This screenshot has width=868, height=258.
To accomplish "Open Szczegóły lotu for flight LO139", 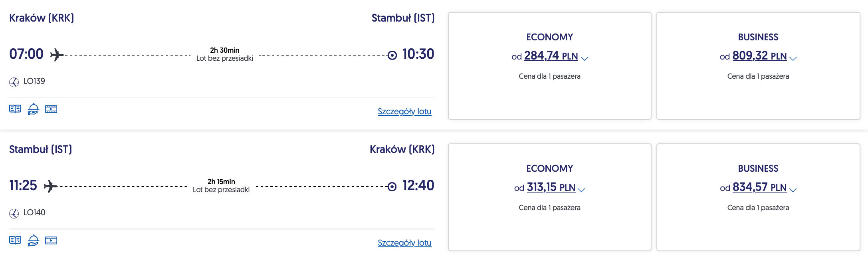I will pyautogui.click(x=404, y=111).
